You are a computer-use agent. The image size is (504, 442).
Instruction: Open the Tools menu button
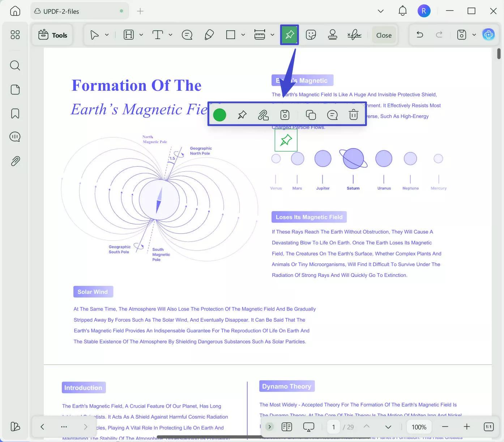(x=53, y=35)
